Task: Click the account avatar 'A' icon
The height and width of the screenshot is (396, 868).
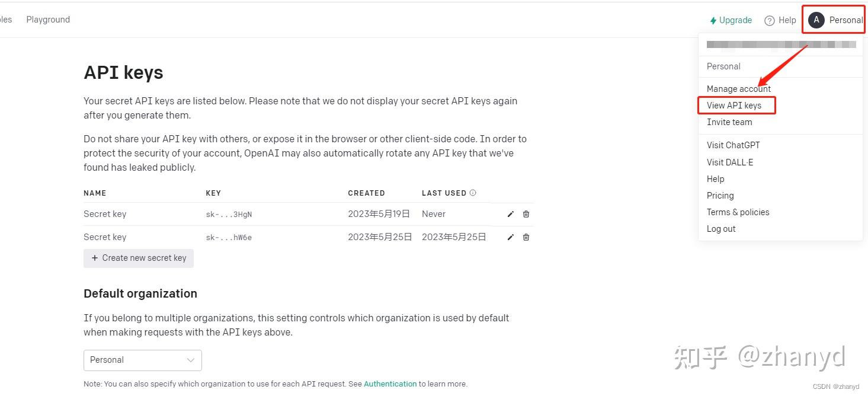Action: pyautogui.click(x=816, y=20)
